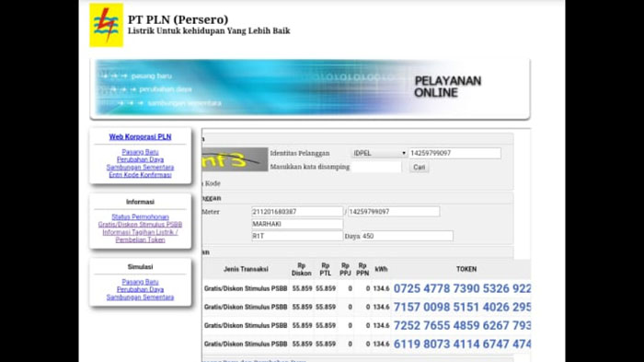Click the captcha word input field
The image size is (644, 362).
(x=376, y=167)
